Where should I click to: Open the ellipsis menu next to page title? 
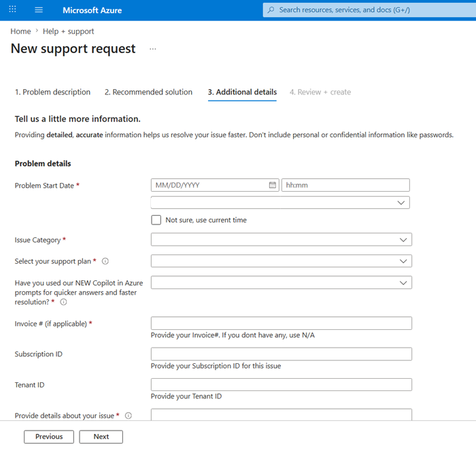(x=153, y=49)
